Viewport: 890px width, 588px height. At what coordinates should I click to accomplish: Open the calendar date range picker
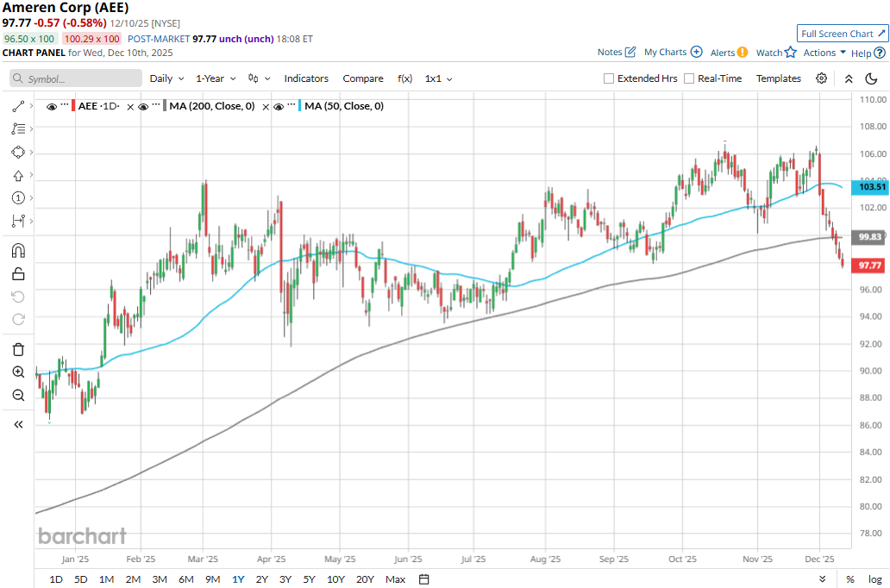423,579
